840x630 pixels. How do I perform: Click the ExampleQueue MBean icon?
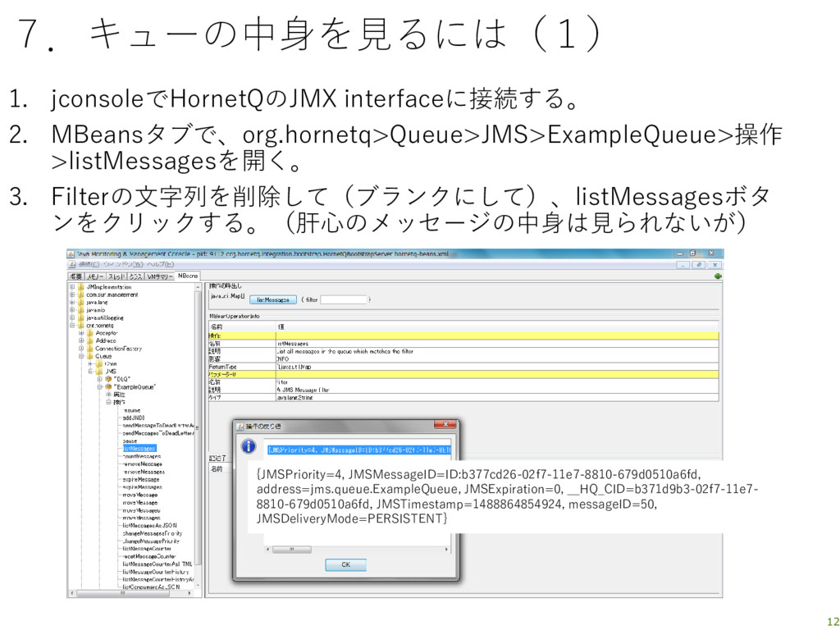pyautogui.click(x=108, y=387)
